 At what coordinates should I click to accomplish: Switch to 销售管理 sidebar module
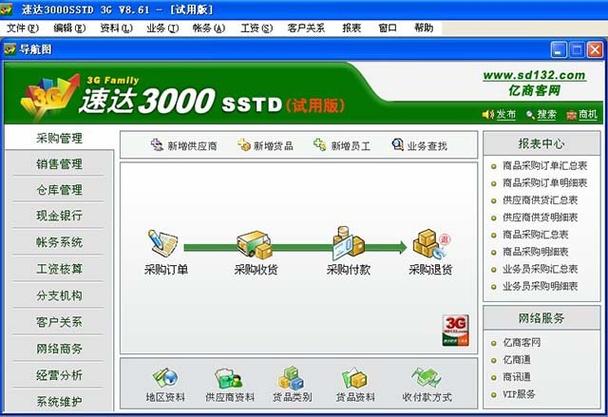coord(59,164)
